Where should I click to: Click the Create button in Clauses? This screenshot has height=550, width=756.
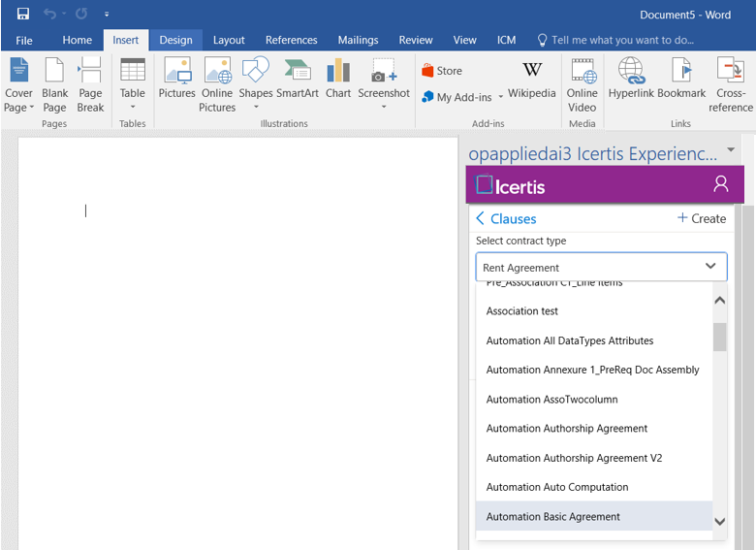tap(701, 218)
